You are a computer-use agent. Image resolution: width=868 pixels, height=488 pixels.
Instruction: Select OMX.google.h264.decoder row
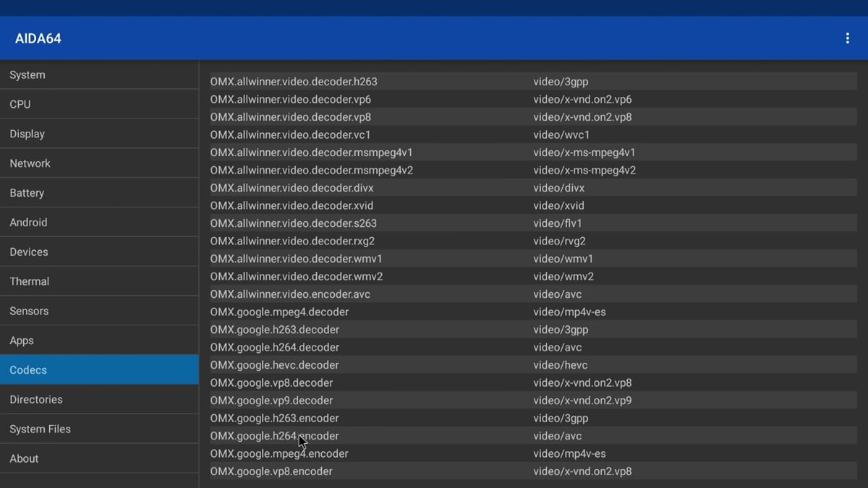click(533, 347)
